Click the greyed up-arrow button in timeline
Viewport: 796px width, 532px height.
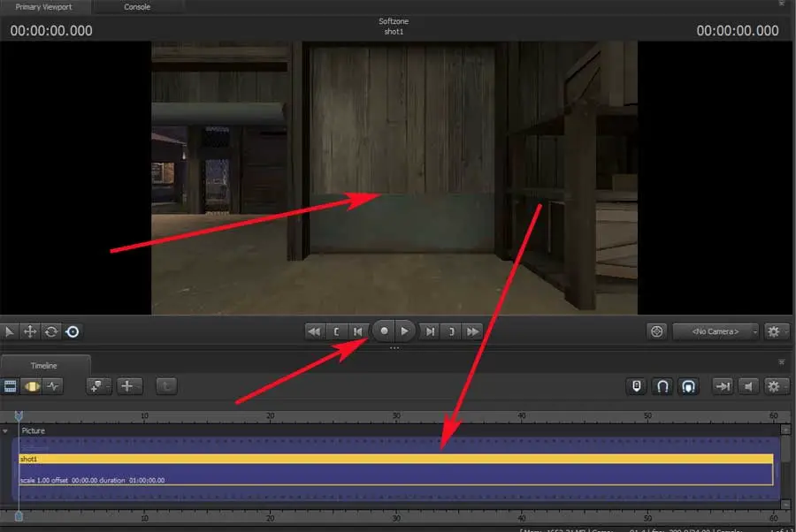[x=166, y=386]
